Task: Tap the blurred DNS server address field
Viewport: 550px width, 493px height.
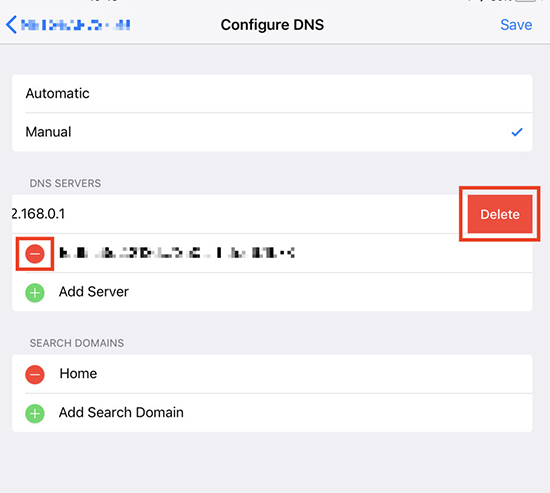Action: pos(177,253)
